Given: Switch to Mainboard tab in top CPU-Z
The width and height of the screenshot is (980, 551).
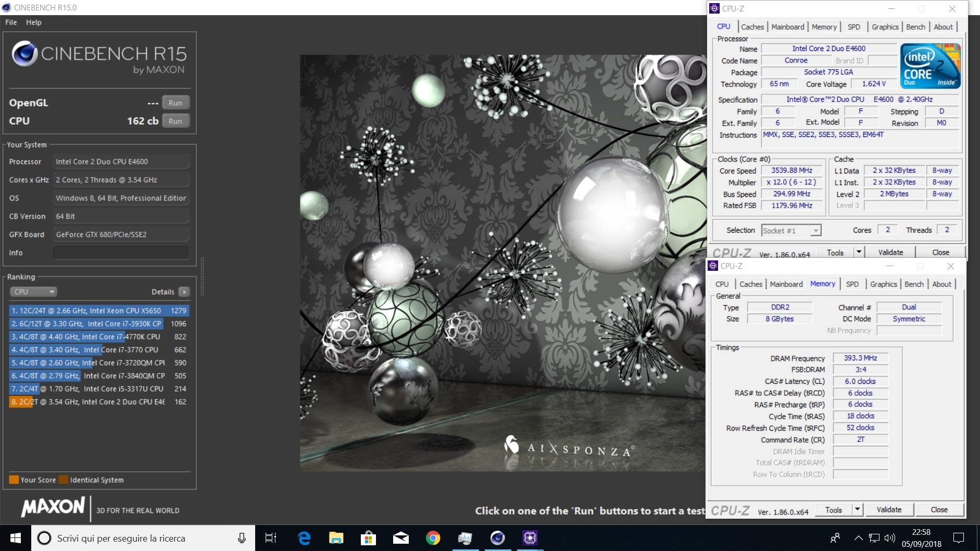Looking at the screenshot, I should [x=788, y=27].
